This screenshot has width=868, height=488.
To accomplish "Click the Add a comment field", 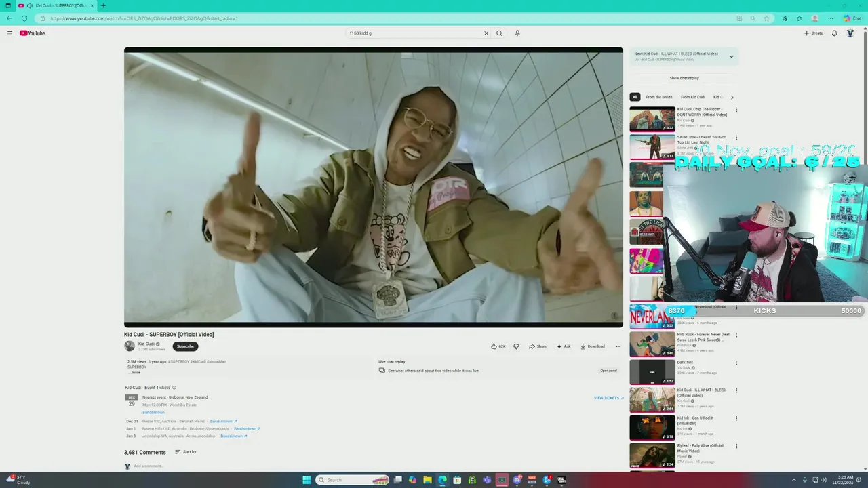I will [149, 466].
